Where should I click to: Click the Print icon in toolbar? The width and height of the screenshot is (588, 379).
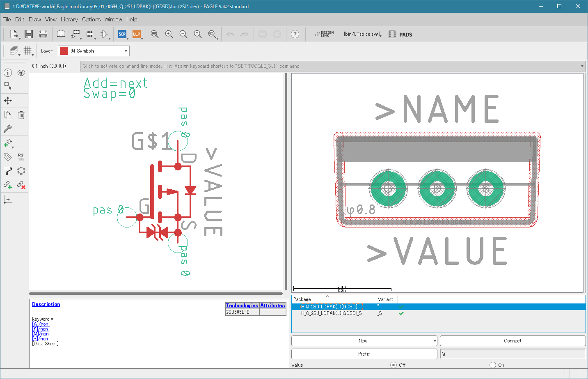[43, 34]
